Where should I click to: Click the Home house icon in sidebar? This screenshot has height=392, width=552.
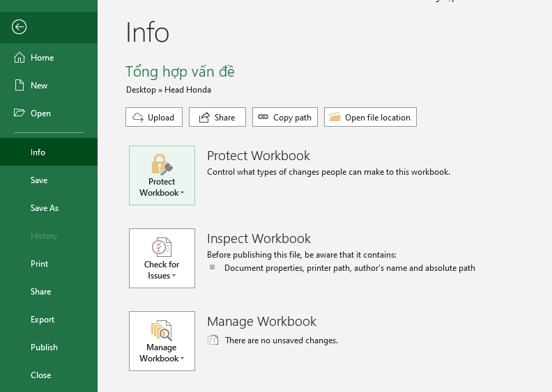pos(20,58)
